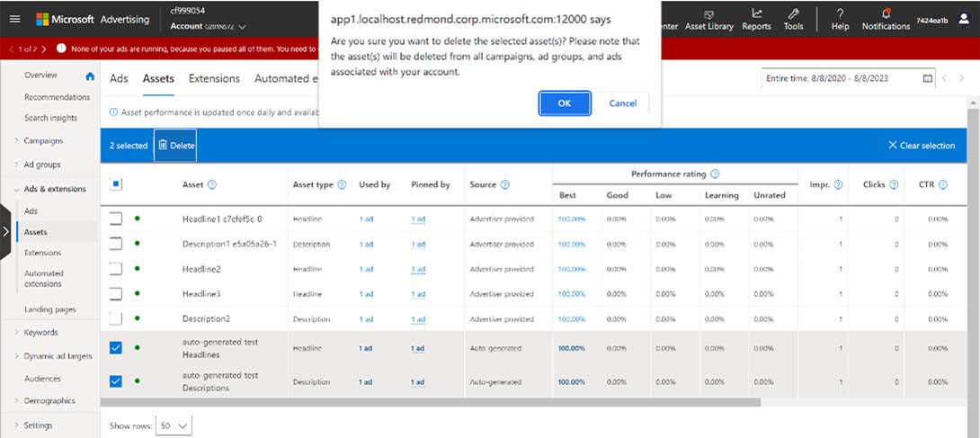
Task: Toggle the select-all header checkbox
Action: (116, 184)
